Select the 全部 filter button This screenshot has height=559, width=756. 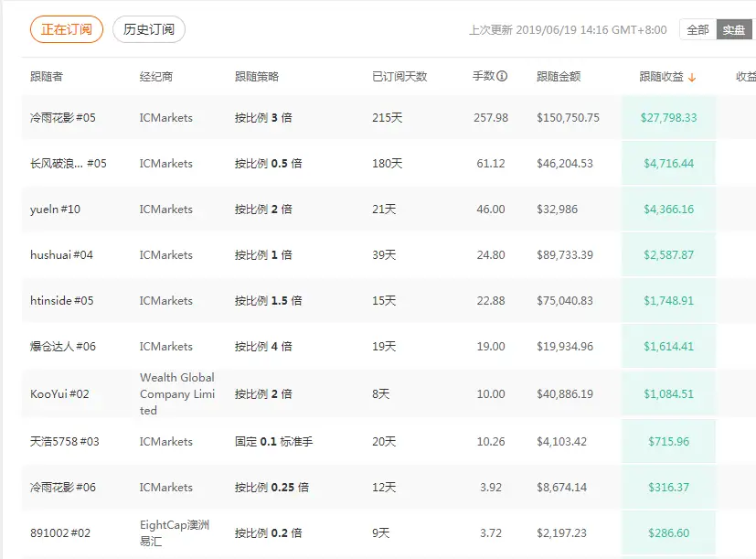click(697, 30)
